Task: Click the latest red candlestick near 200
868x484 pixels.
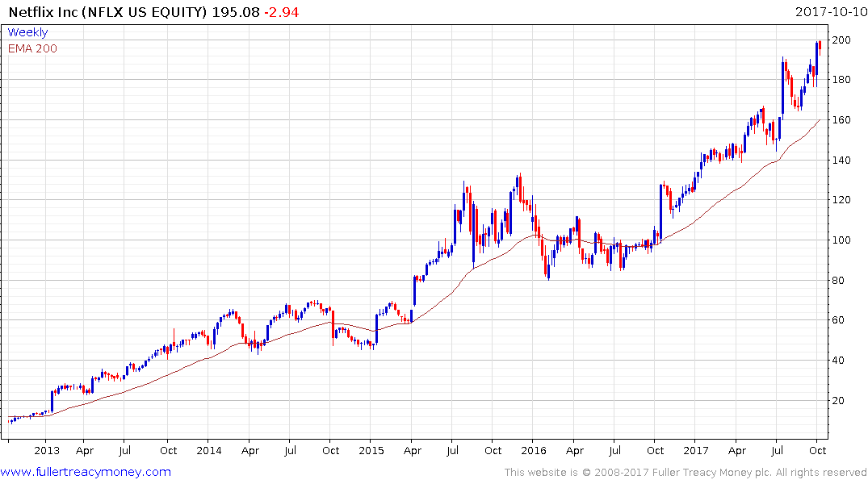Action: click(x=820, y=46)
